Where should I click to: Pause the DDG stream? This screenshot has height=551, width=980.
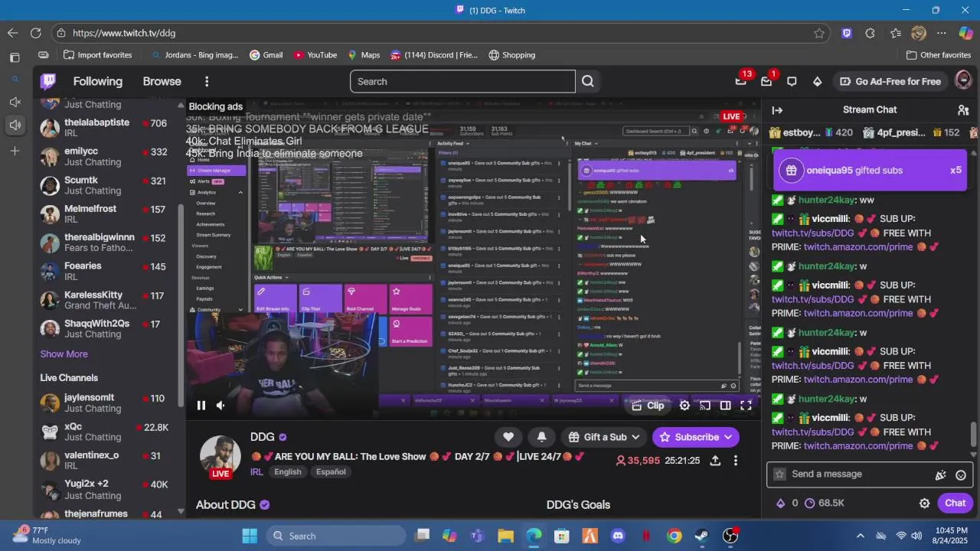pyautogui.click(x=201, y=406)
